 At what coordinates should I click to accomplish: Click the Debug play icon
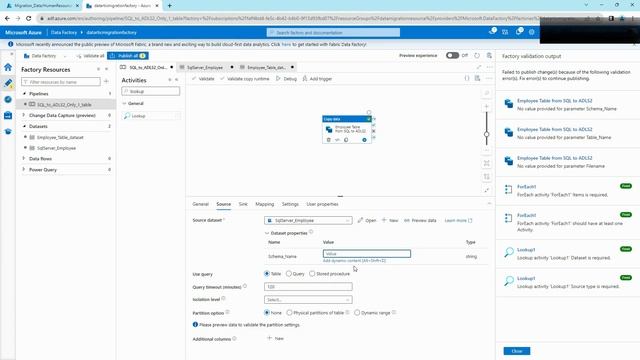coord(278,78)
